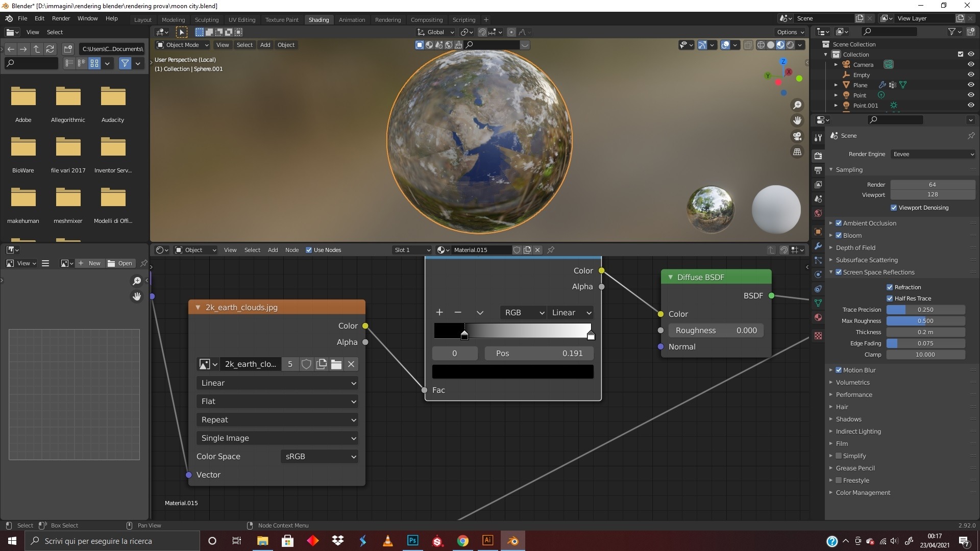
Task: Open ColorRamp RGB color mode dropdown
Action: click(x=524, y=312)
